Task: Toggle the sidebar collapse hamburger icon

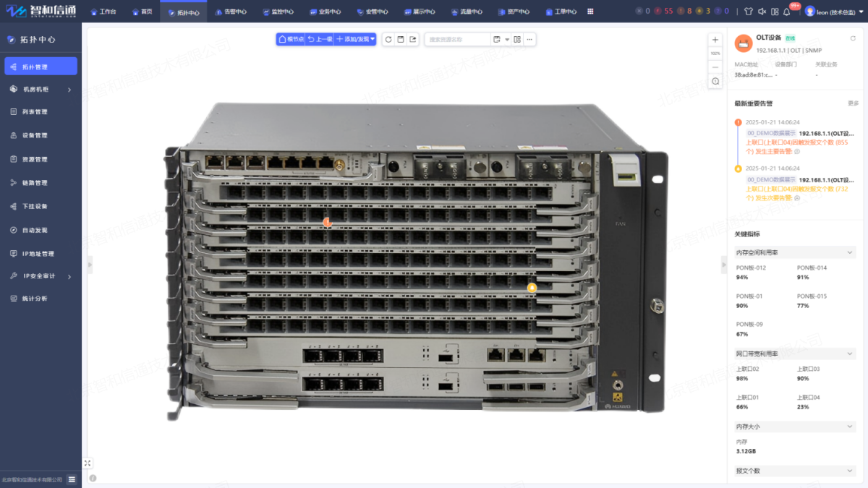Action: [x=72, y=479]
